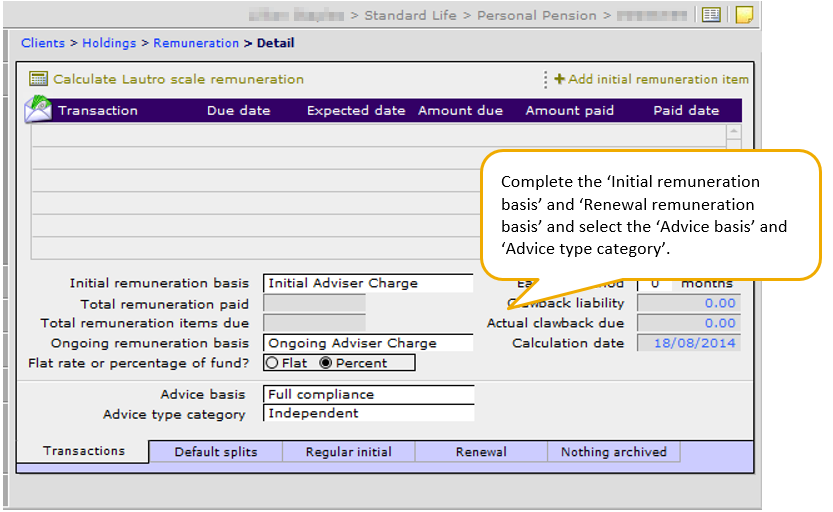Viewport: 833px width, 512px height.
Task: Click the Total remuneration items due field
Action: (x=314, y=322)
